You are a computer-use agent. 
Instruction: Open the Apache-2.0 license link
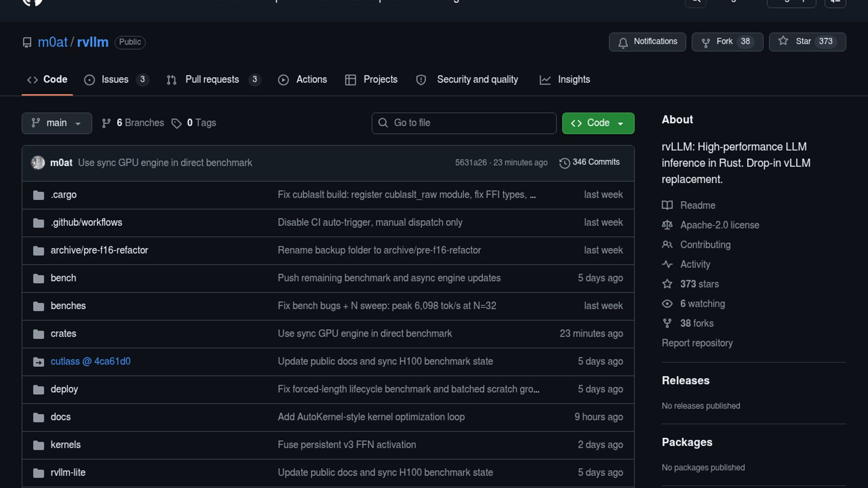[719, 225]
